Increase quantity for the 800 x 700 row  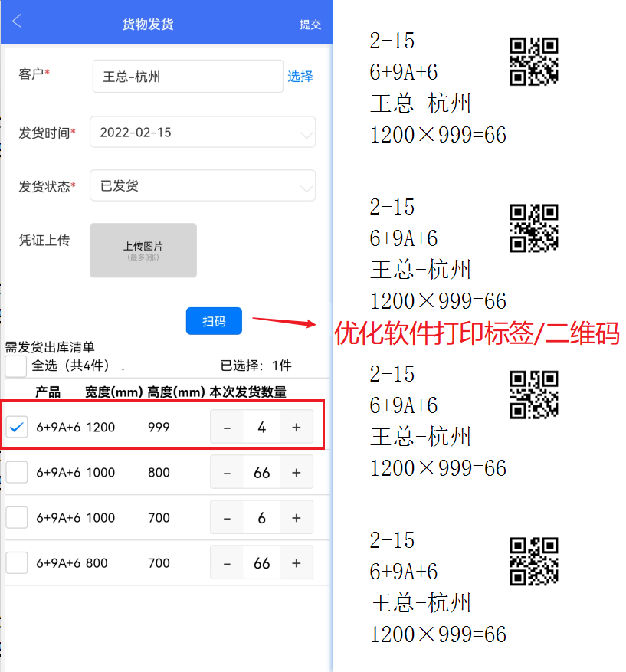(297, 562)
